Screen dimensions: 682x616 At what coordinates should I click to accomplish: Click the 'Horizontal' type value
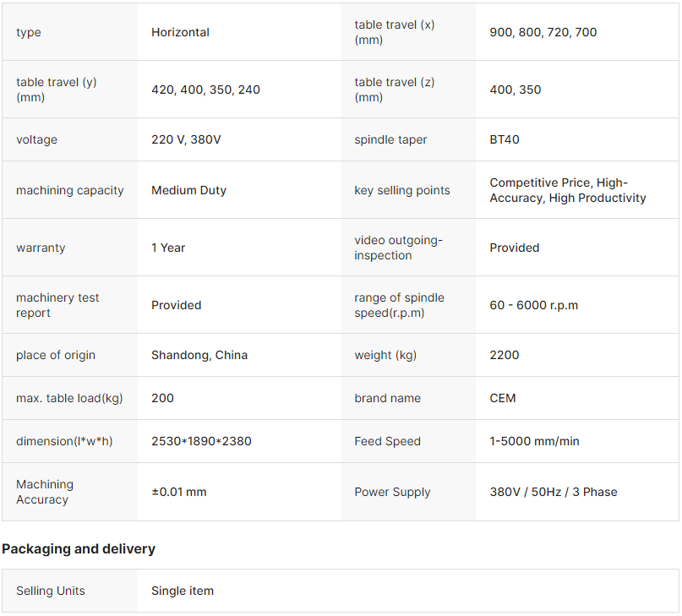click(x=180, y=32)
